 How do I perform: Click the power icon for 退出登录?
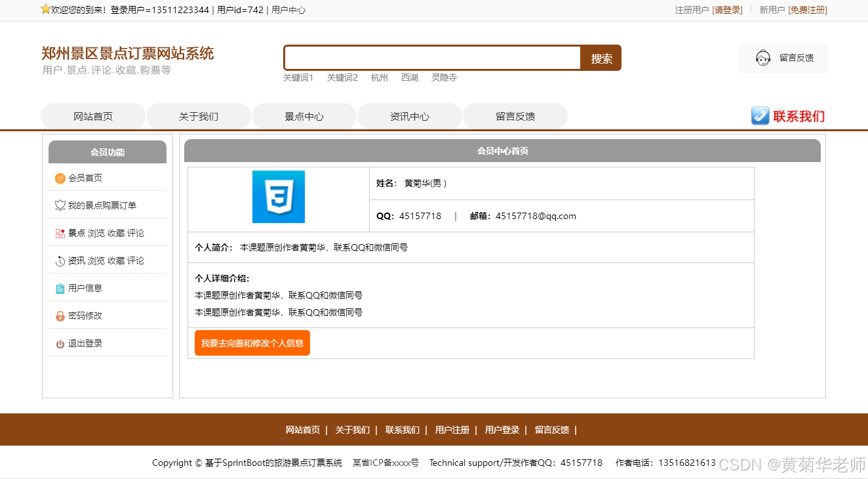(x=60, y=344)
